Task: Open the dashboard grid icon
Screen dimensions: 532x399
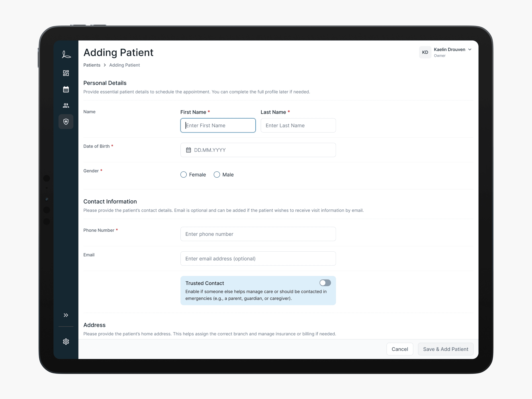Action: 66,73
